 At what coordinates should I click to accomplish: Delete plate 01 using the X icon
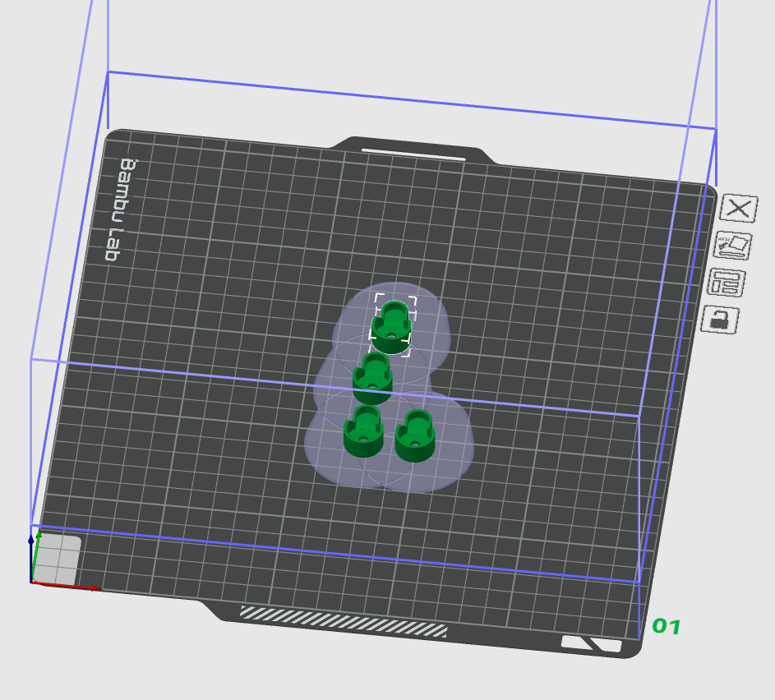point(737,207)
